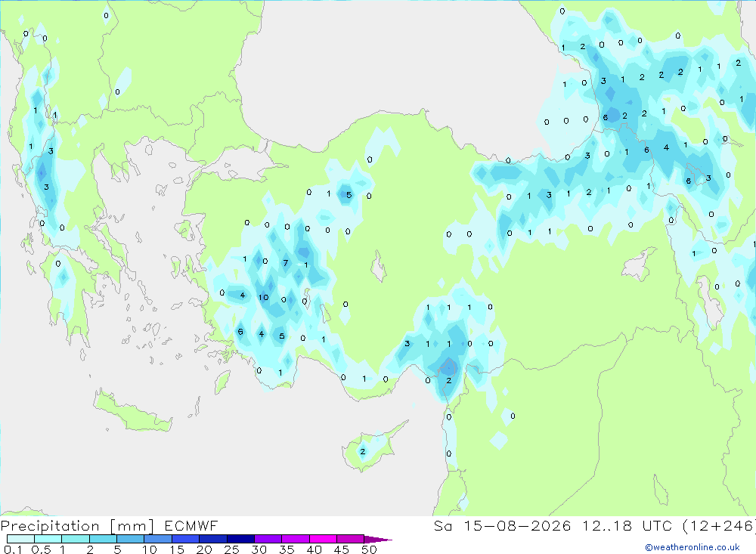Click the "0.1" legend scale label

(x=13, y=549)
